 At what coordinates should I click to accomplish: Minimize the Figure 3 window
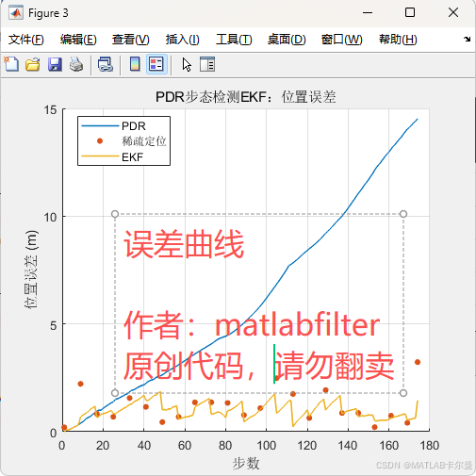368,13
